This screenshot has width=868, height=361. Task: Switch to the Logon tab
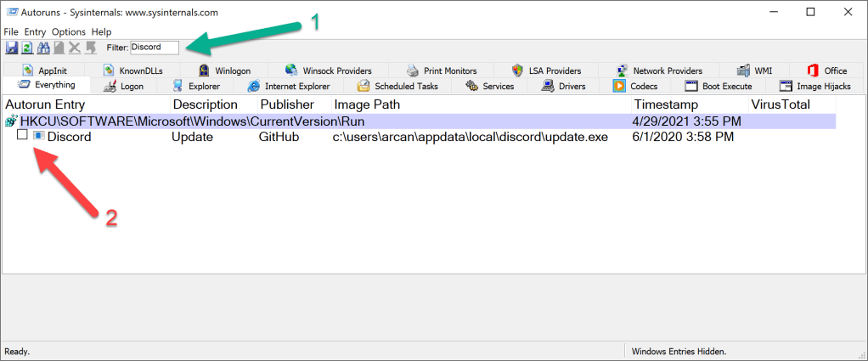[123, 86]
